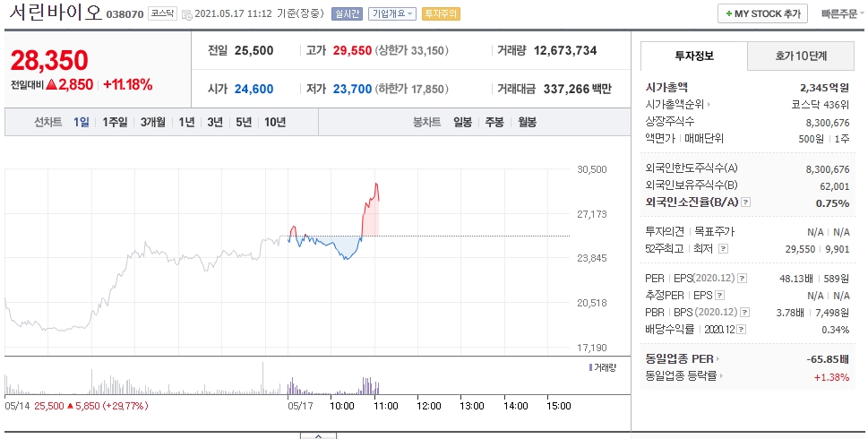The height and width of the screenshot is (439, 868).
Task: Select the 1년 line chart period
Action: point(186,123)
